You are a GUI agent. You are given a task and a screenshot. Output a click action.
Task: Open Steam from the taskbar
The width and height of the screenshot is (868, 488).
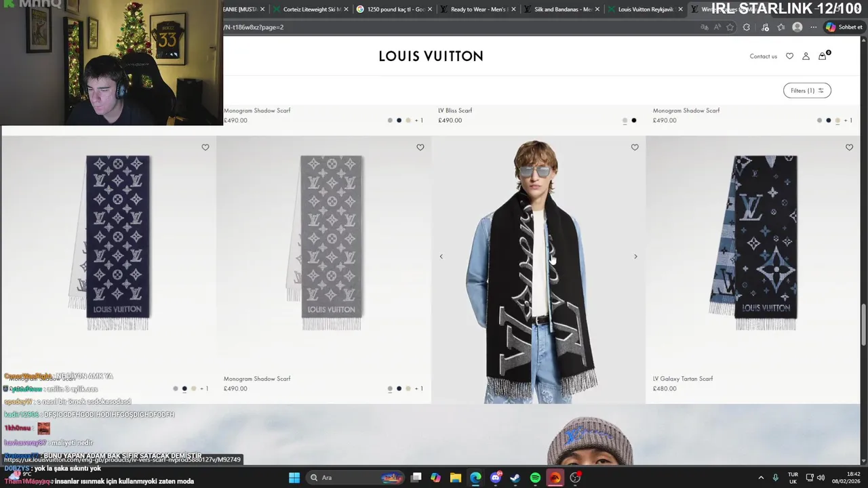[515, 478]
